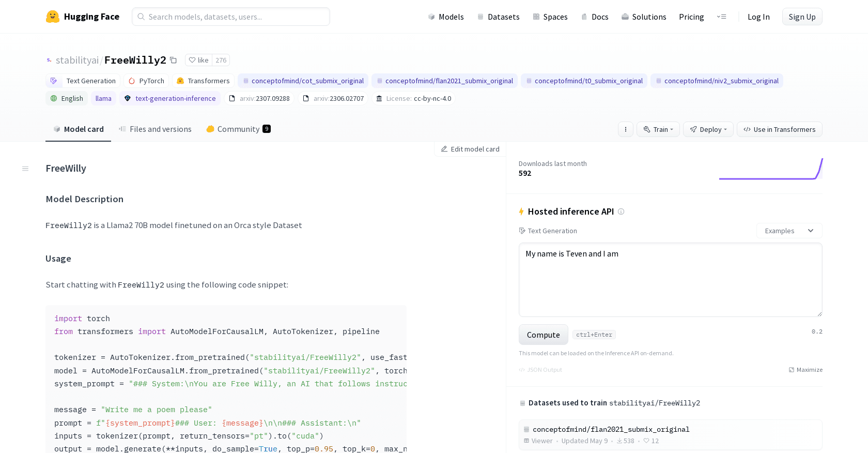Open conceptofmind/flan2021_submix_original tag in header
The height and width of the screenshot is (453, 868).
444,81
